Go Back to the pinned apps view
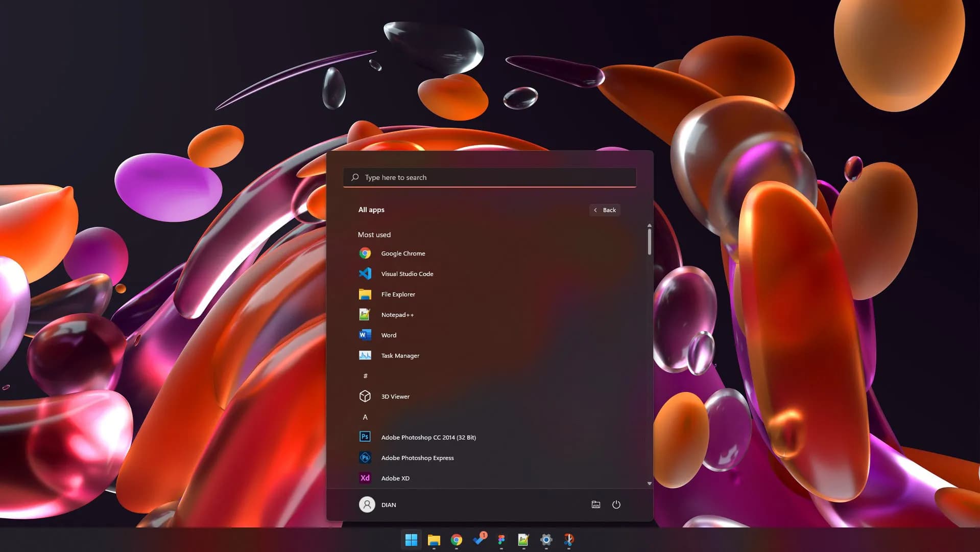Screen dimensions: 980x552 click(605, 210)
